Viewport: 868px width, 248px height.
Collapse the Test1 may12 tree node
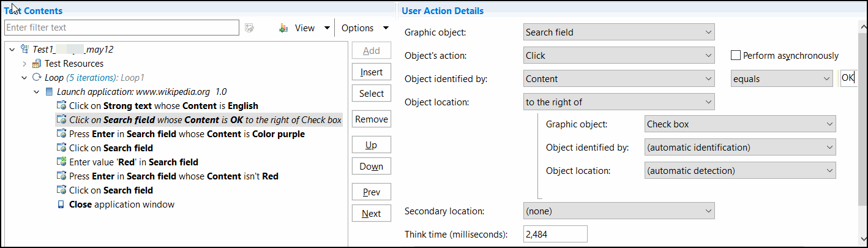(12, 49)
